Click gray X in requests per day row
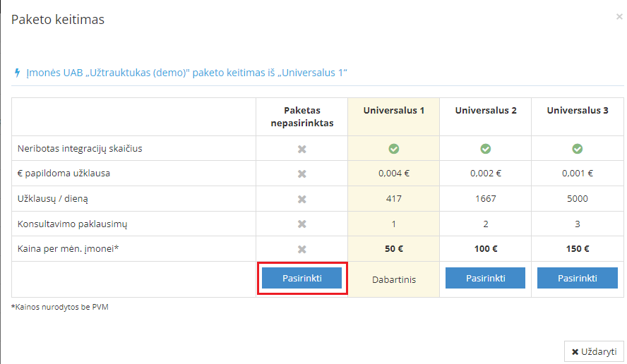The width and height of the screenshot is (627, 364). [x=301, y=199]
